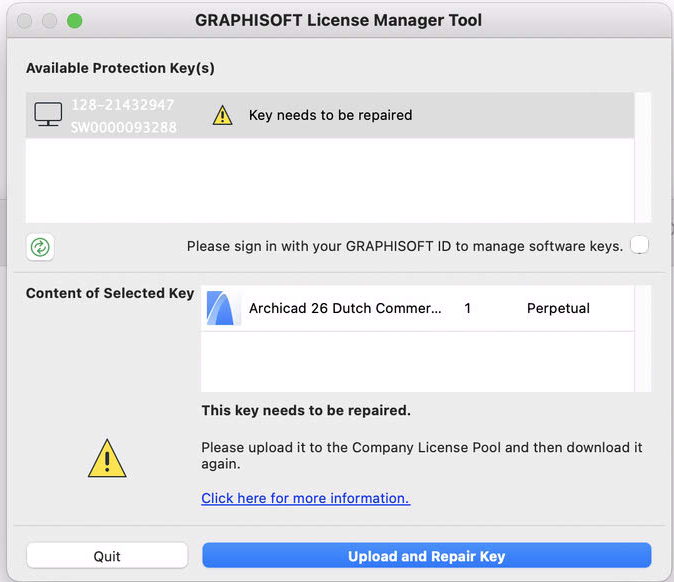
Task: Click the Archicad 26 product icon
Action: [223, 309]
